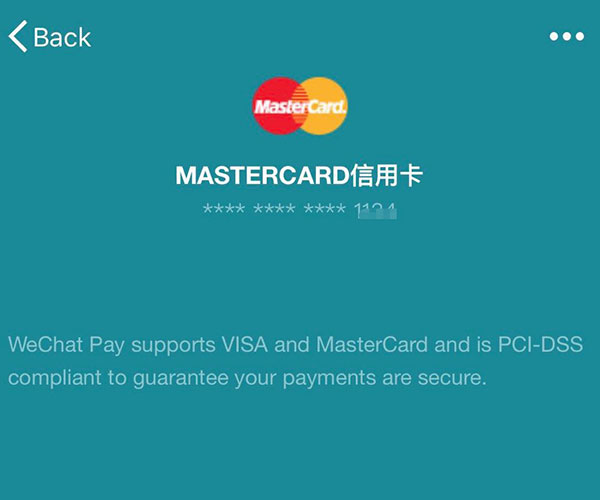Click the first group of card asterisks
Screen dimensions: 600x500
coord(224,209)
